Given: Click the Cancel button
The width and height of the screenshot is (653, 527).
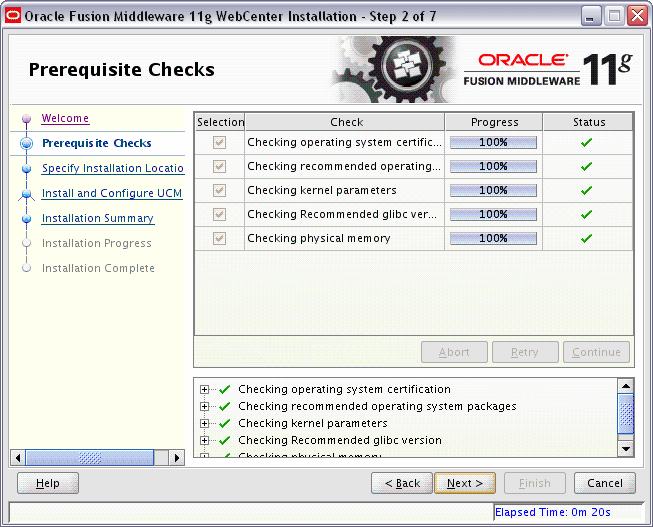Looking at the screenshot, I should tap(605, 483).
